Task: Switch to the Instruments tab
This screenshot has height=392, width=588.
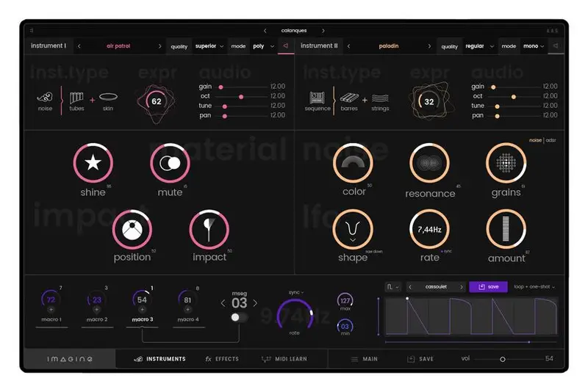Action: 160,359
